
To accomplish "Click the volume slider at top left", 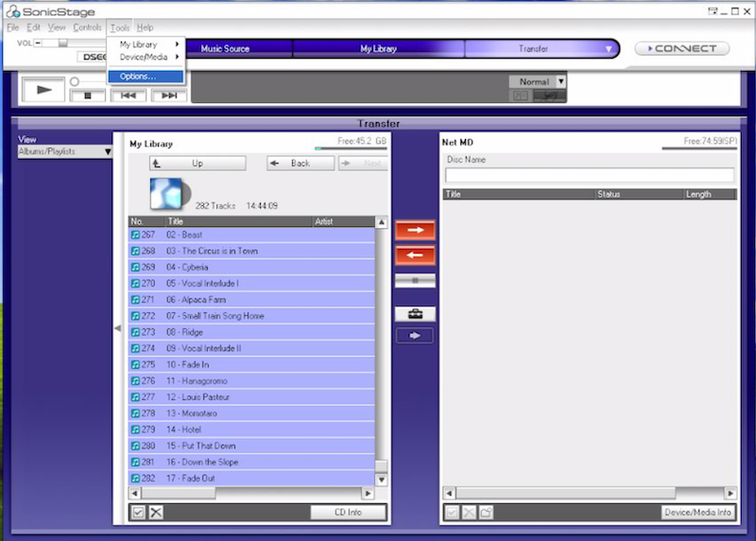I will pyautogui.click(x=63, y=43).
